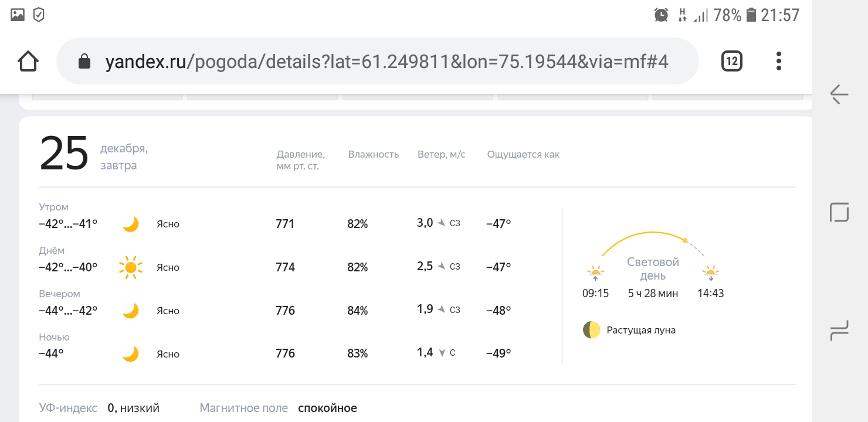Open the browser three-dot menu
Screen dimensions: 868x422
click(778, 61)
